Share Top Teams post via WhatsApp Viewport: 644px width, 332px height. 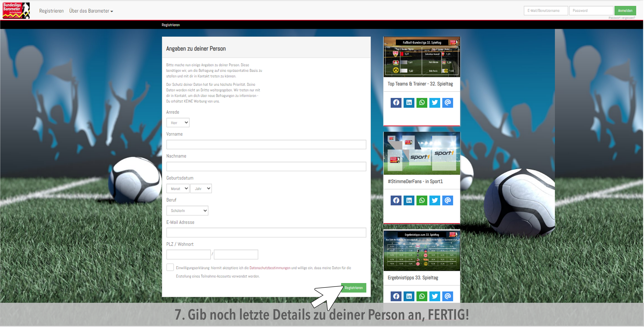pyautogui.click(x=422, y=103)
